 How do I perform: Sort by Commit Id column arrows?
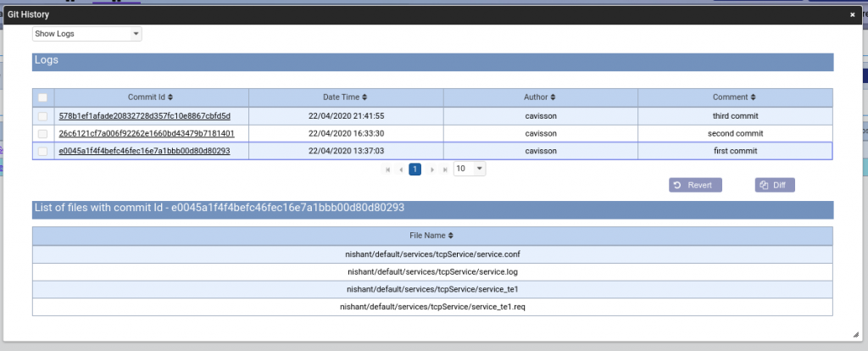[x=170, y=97]
